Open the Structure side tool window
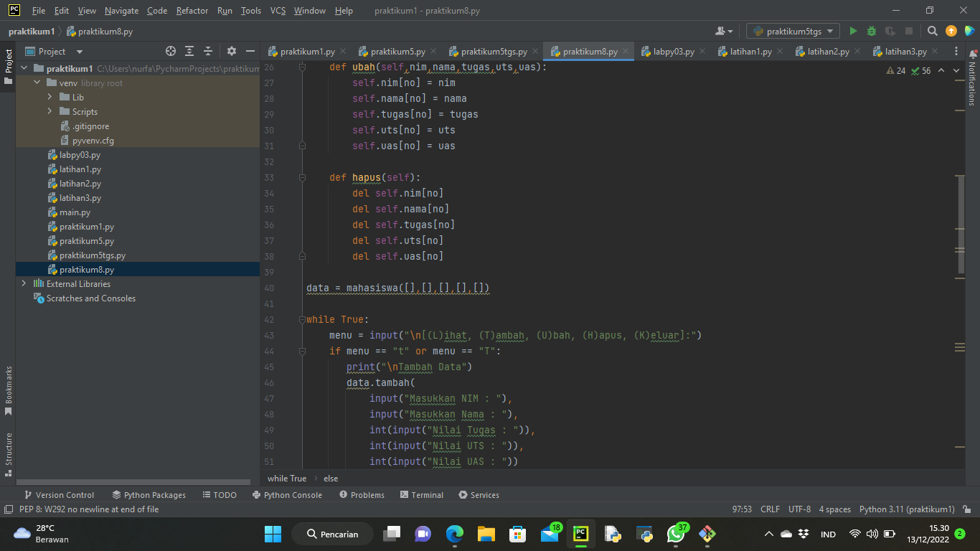980x551 pixels. coord(9,454)
